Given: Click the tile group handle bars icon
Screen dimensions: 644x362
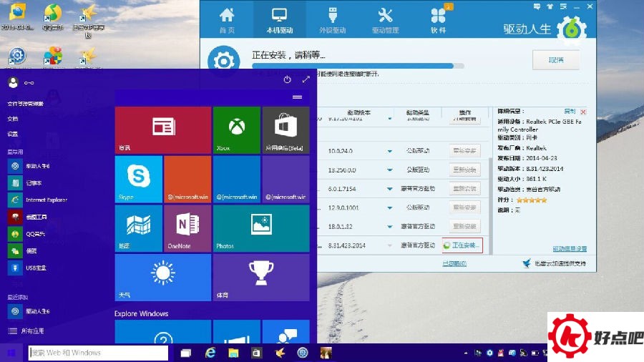Looking at the screenshot, I should 298,97.
